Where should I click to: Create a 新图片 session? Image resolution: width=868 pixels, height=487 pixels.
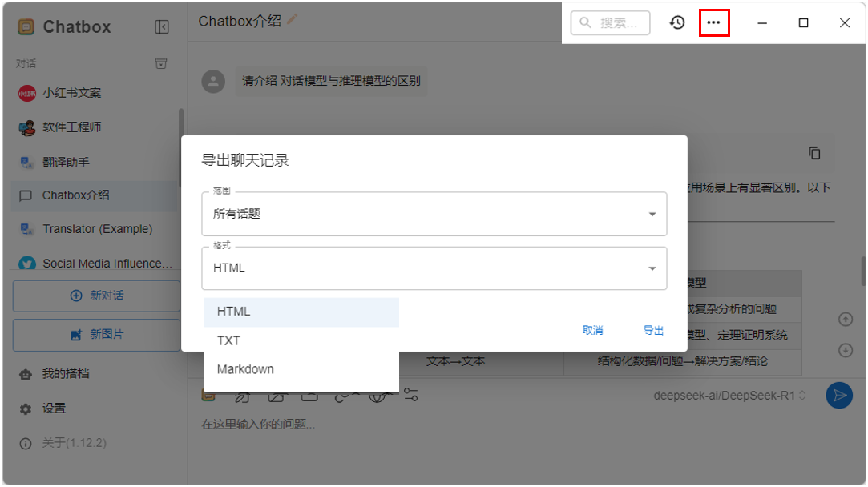tap(96, 335)
